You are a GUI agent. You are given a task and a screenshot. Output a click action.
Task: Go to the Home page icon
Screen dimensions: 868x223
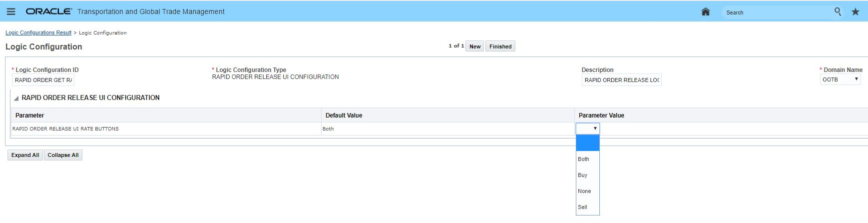(x=705, y=12)
